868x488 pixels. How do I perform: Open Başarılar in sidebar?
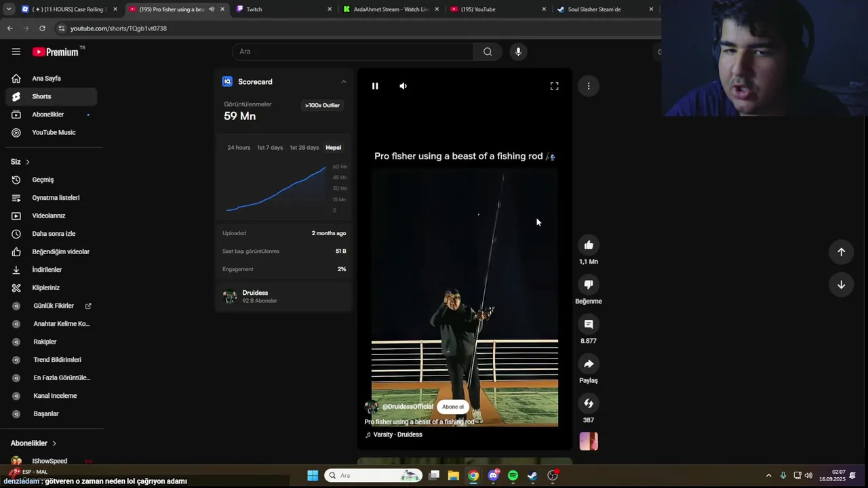pyautogui.click(x=52, y=413)
